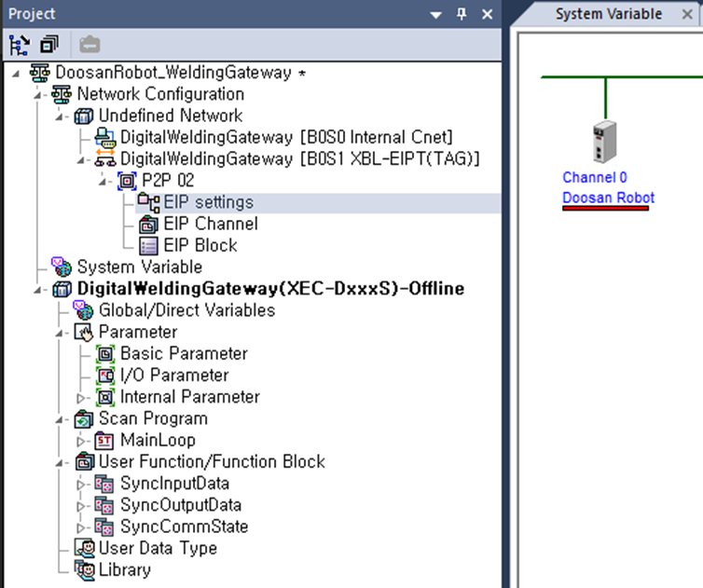
Task: Click the first tree-view icon in Project toolbar
Action: click(19, 44)
